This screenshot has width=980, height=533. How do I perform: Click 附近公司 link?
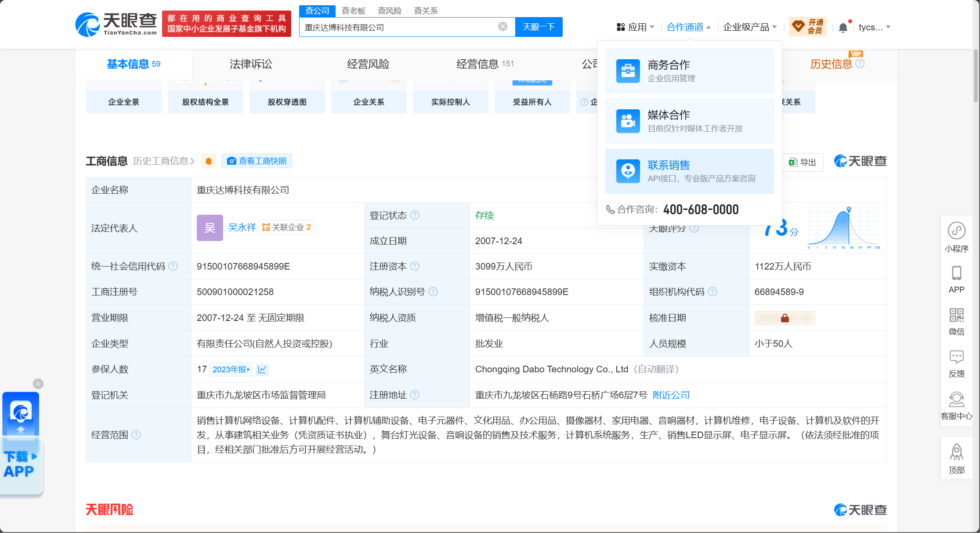(x=671, y=395)
